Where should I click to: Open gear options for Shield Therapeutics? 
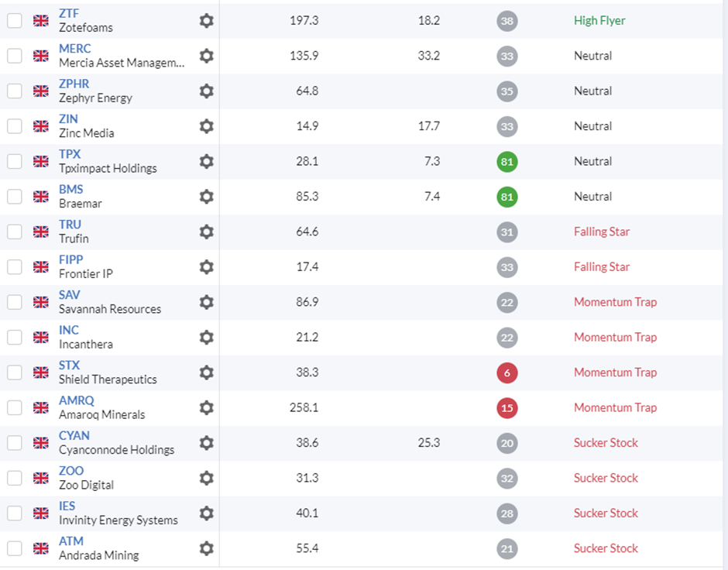coord(207,373)
